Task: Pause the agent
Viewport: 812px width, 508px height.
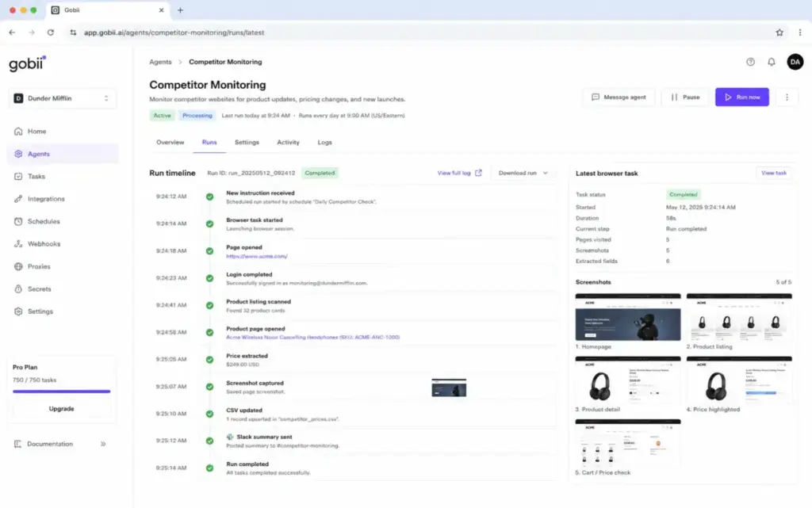Action: [685, 97]
